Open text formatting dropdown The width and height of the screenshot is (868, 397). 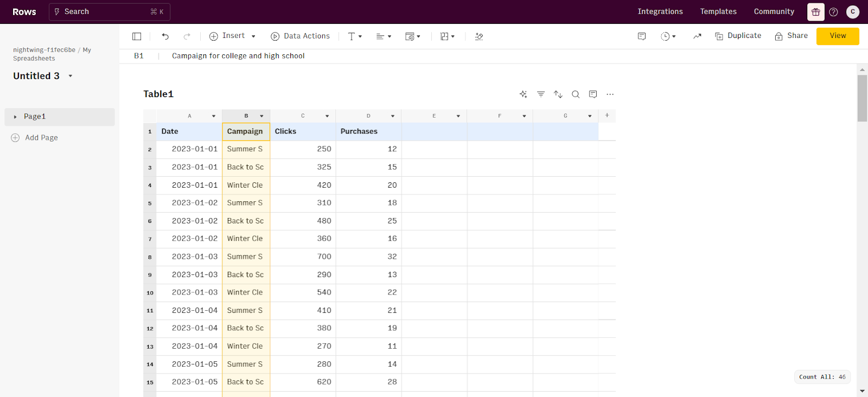(x=355, y=36)
